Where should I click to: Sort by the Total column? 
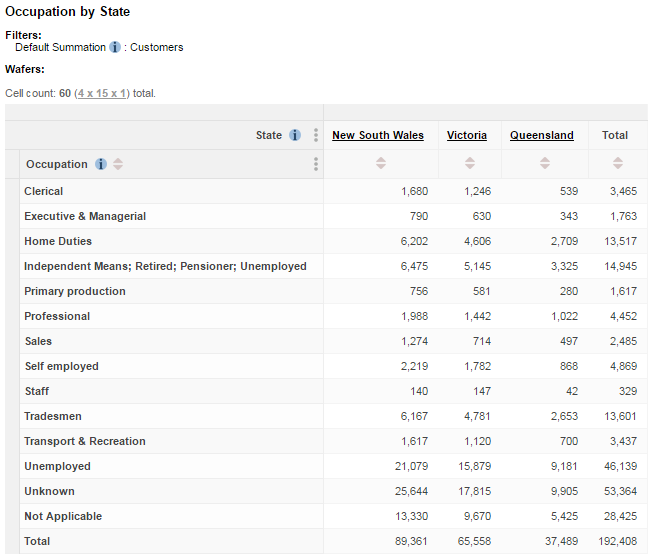pos(617,164)
